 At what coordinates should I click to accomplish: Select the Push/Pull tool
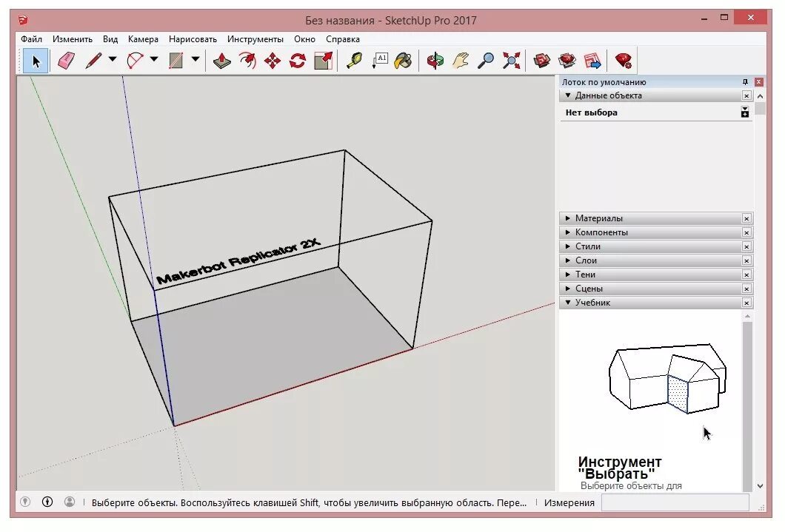[221, 61]
